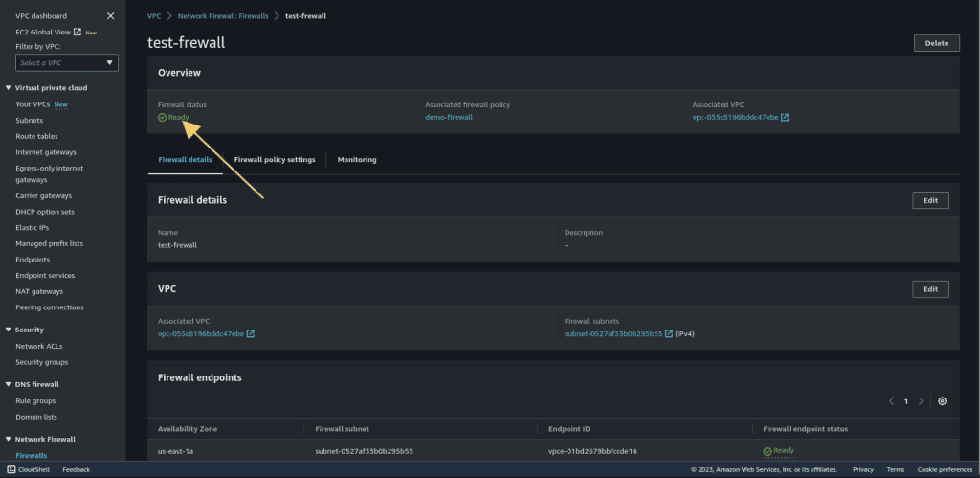This screenshot has height=478, width=980.
Task: Open Route tables page
Action: click(37, 136)
